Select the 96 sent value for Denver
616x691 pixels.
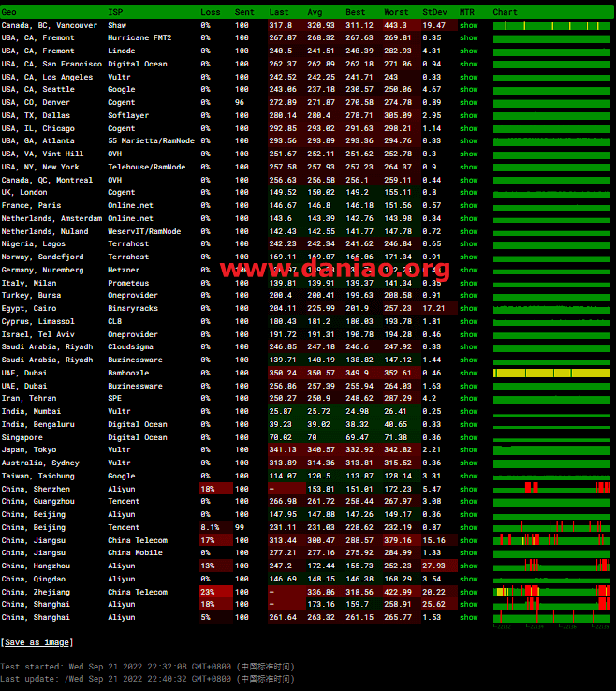tap(240, 102)
